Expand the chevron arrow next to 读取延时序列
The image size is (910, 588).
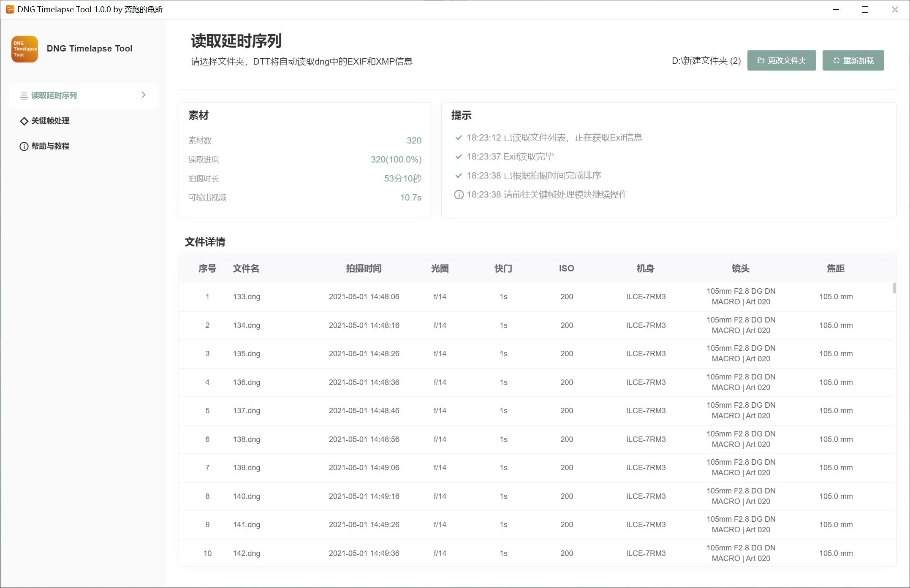[x=144, y=95]
